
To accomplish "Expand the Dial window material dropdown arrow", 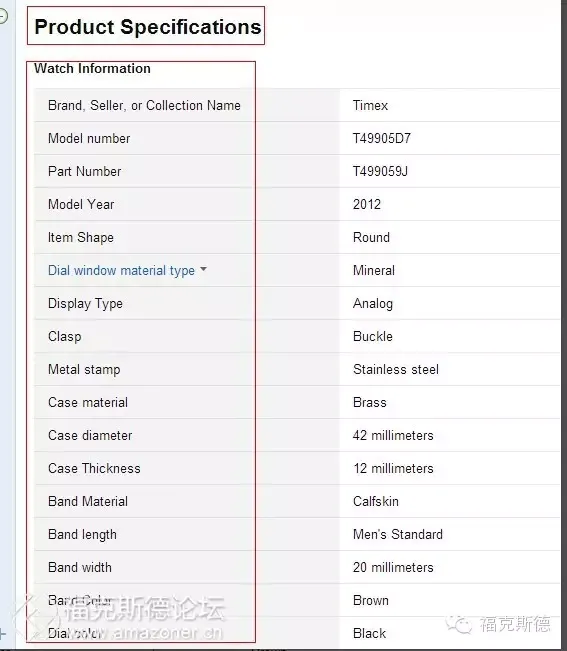I will tap(203, 269).
